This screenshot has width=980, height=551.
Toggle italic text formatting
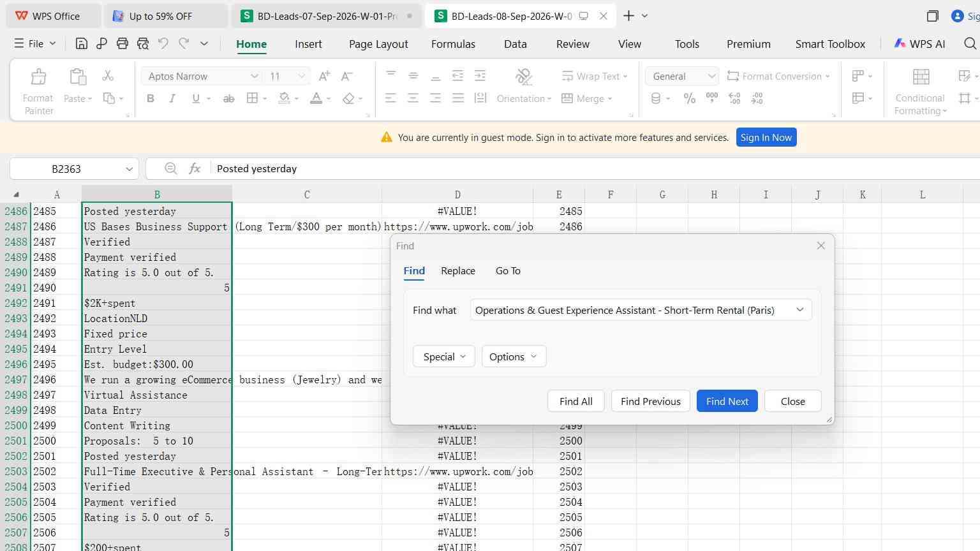click(x=172, y=98)
